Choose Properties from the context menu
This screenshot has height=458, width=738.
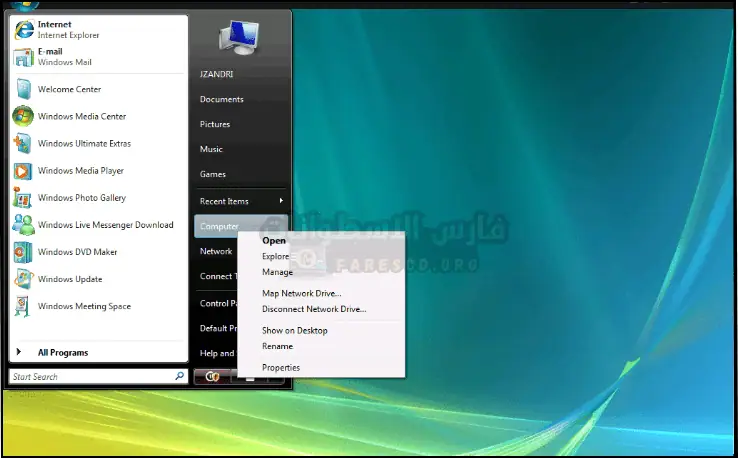click(280, 367)
